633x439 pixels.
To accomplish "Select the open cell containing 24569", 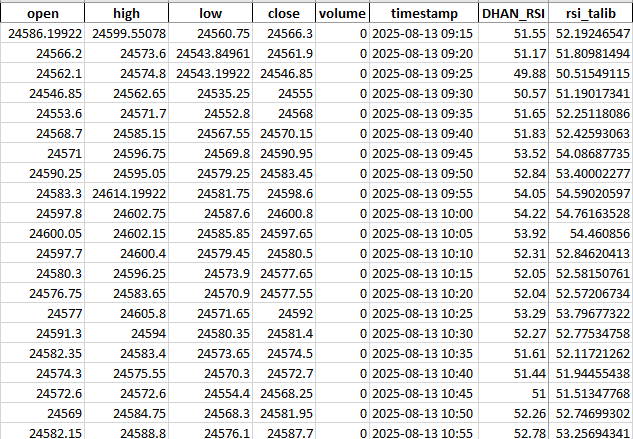I will pos(42,411).
